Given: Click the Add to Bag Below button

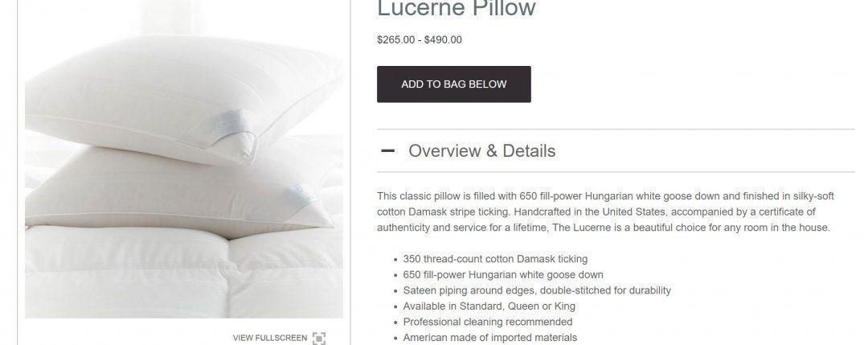Looking at the screenshot, I should point(453,84).
